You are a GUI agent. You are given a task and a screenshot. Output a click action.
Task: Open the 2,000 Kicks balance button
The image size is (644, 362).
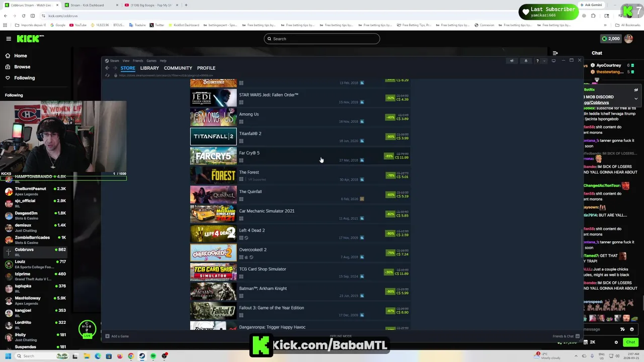[611, 39]
